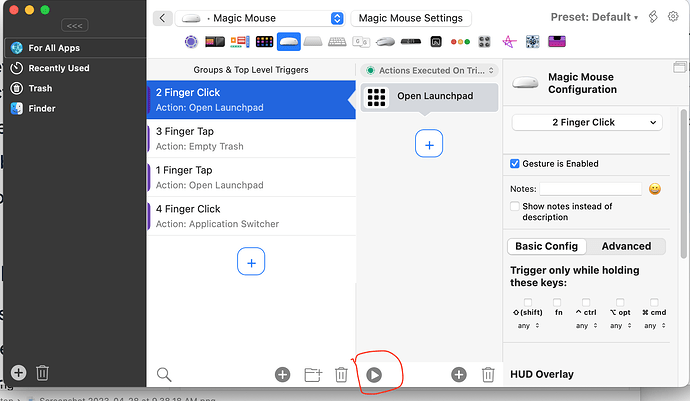Open the Preset: Default menu
The image size is (690, 401).
594,17
